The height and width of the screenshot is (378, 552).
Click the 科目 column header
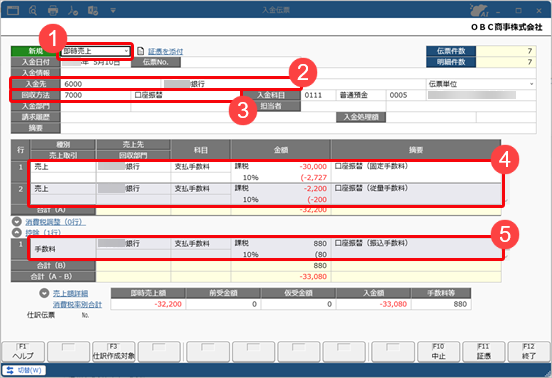pyautogui.click(x=201, y=150)
